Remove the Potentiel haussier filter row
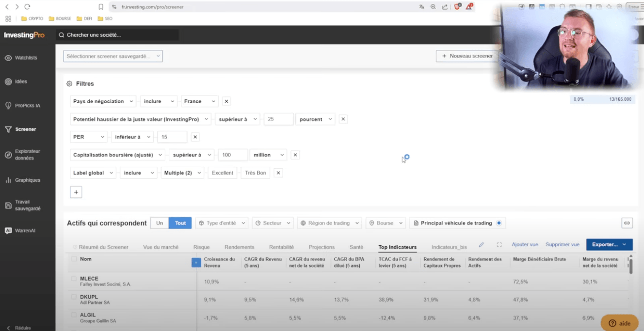 [343, 119]
